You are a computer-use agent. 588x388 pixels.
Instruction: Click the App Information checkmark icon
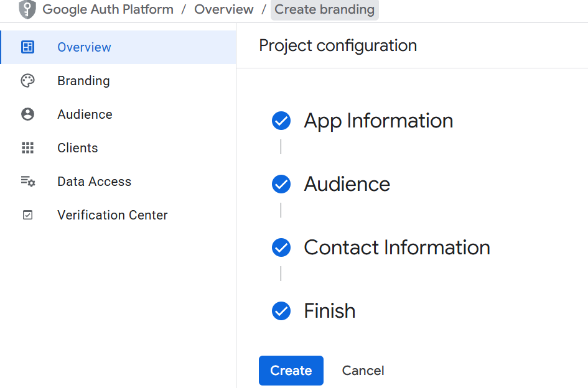tap(281, 121)
